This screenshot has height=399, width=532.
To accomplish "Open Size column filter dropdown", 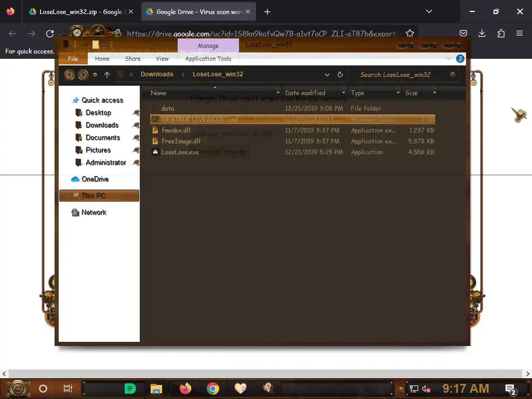I will (x=434, y=92).
